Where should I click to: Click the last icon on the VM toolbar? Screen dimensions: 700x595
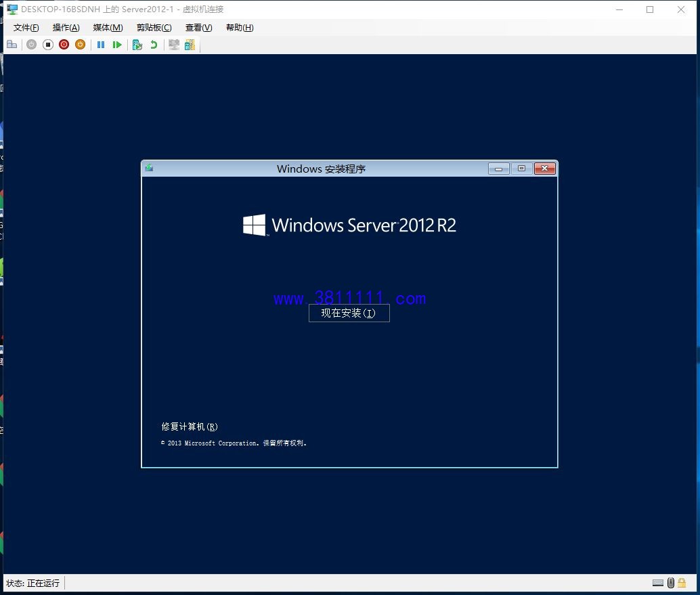190,45
